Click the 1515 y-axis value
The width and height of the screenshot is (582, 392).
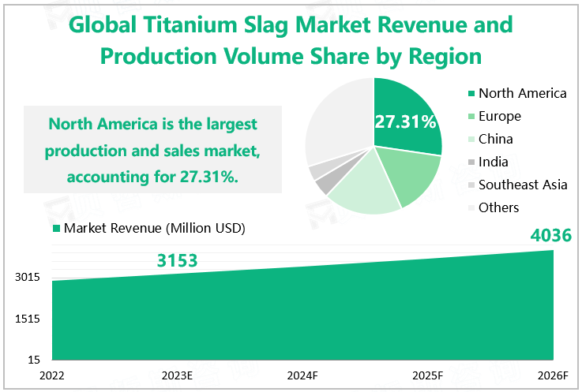click(29, 319)
